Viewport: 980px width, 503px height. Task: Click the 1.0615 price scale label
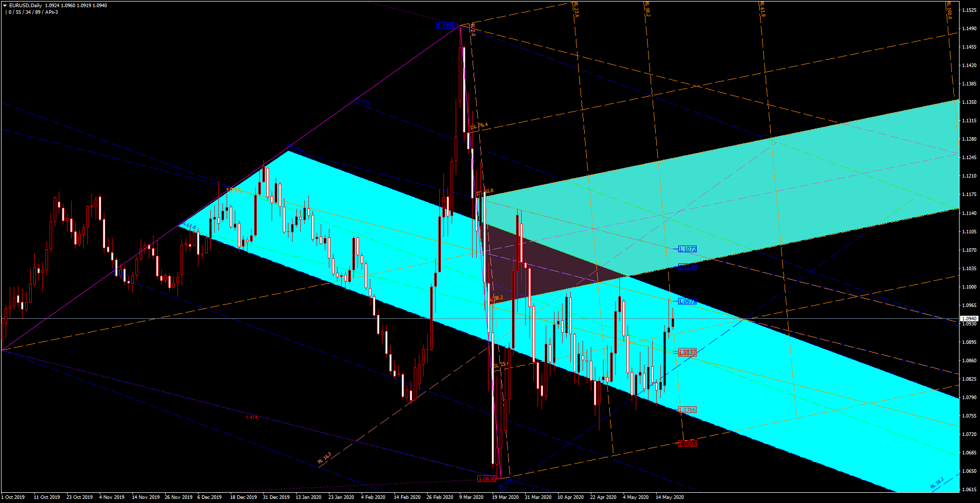coord(969,490)
